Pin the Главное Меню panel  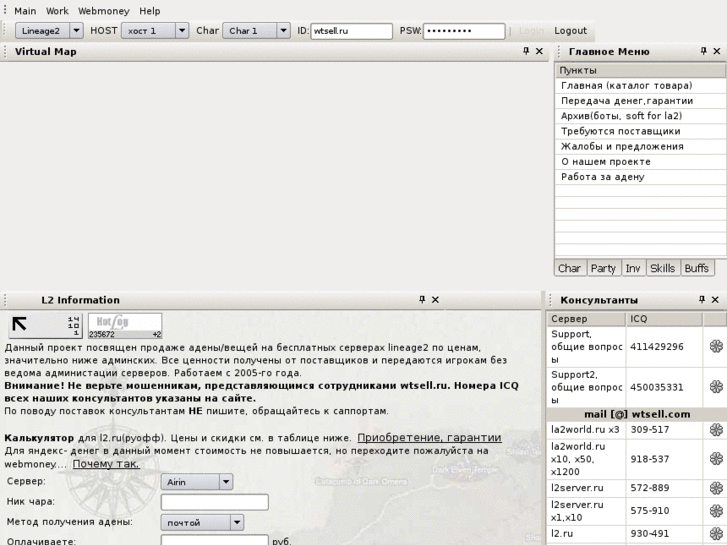point(703,51)
